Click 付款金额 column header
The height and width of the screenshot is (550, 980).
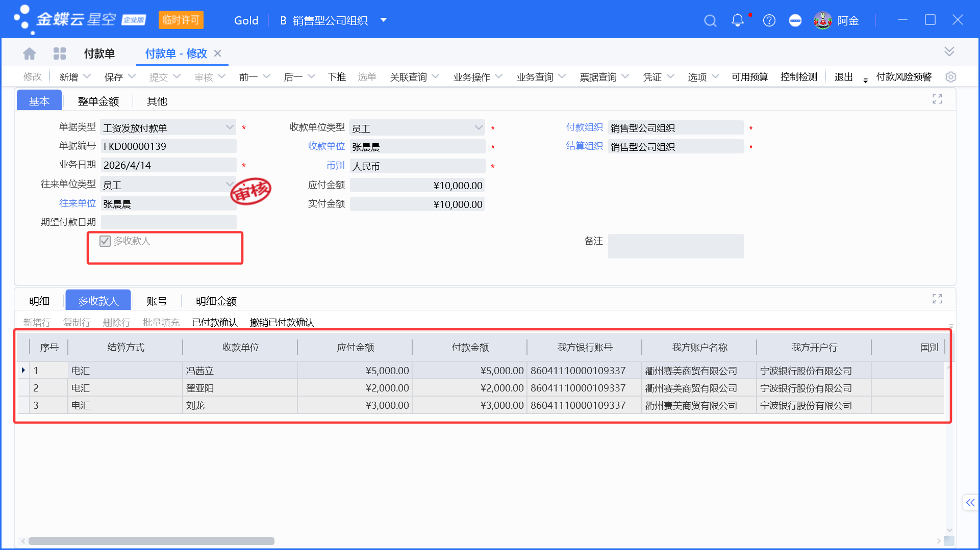click(x=470, y=348)
